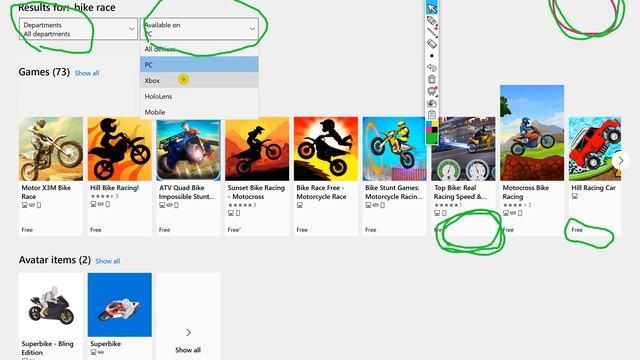This screenshot has height=360, width=640.
Task: Choose All devices in the dropdown list
Action: point(199,49)
